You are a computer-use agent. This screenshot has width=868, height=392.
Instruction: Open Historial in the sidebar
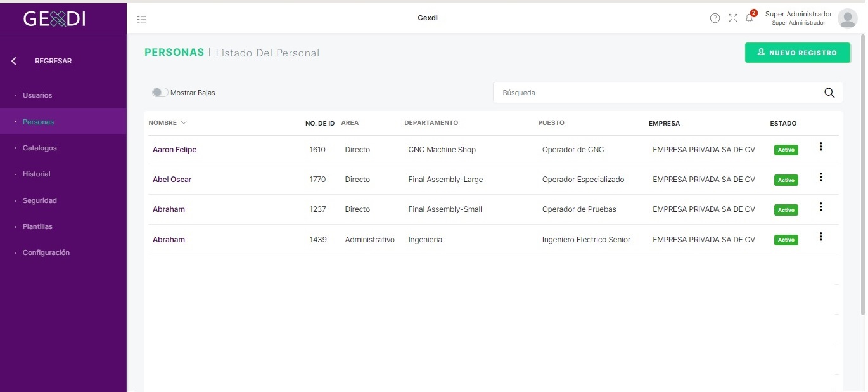(36, 174)
